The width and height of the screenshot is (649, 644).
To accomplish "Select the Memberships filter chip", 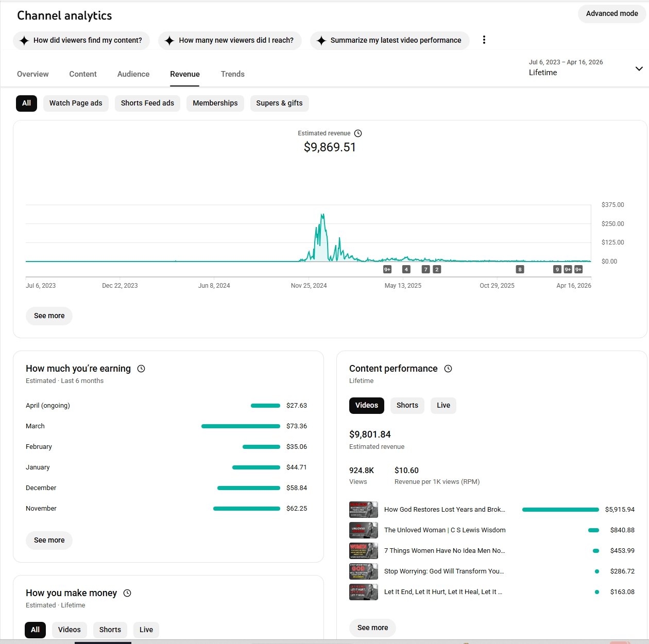I will 215,103.
